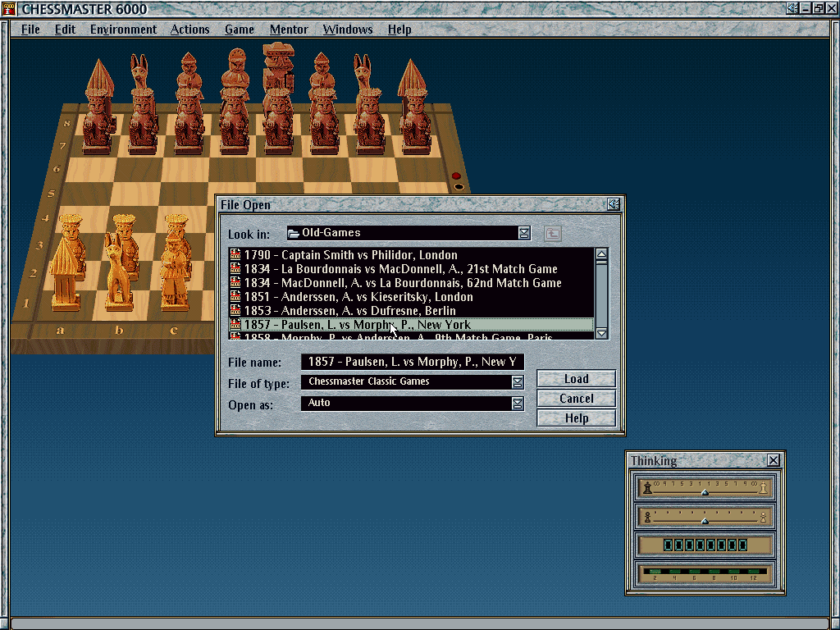Click file icon beside 1790 Captain Smith game

pos(235,254)
